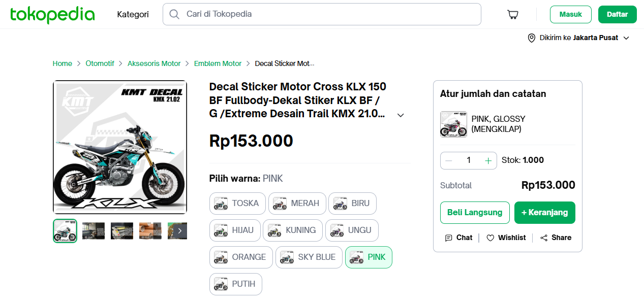Show next product thumbnails with arrow

point(179,231)
